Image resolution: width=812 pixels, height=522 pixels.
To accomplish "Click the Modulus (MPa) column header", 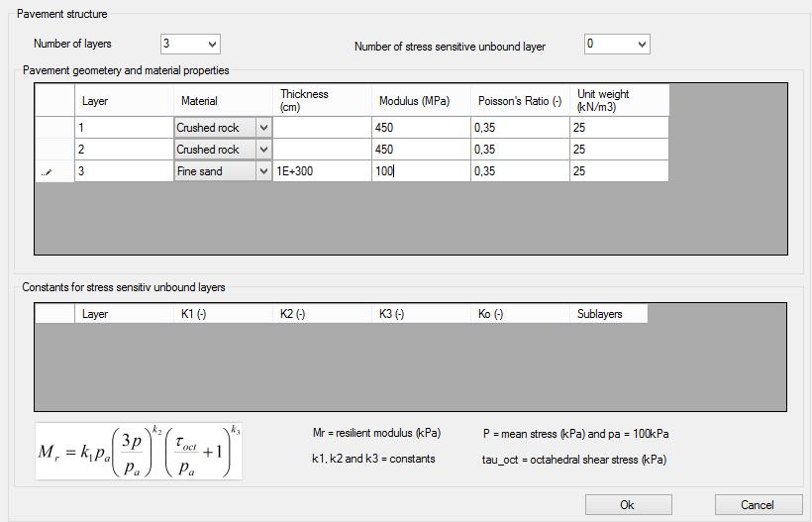I will point(421,100).
